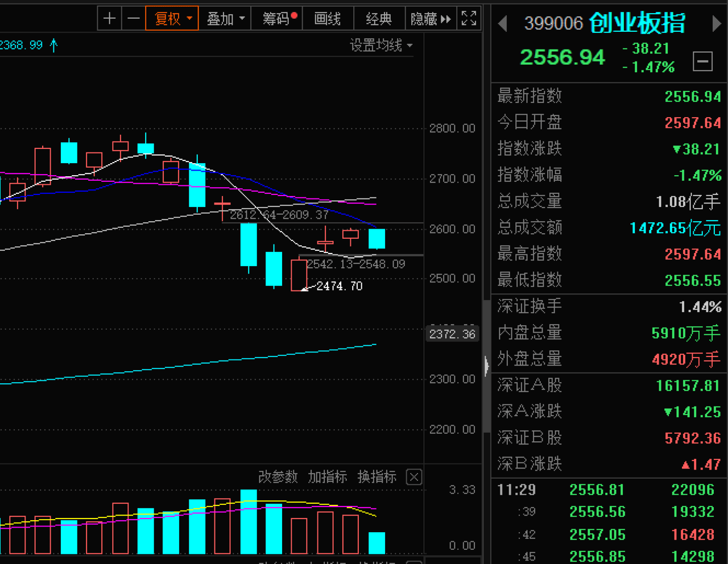This screenshot has height=564, width=728.
Task: Show the 筹码 chip distribution
Action: 277,19
